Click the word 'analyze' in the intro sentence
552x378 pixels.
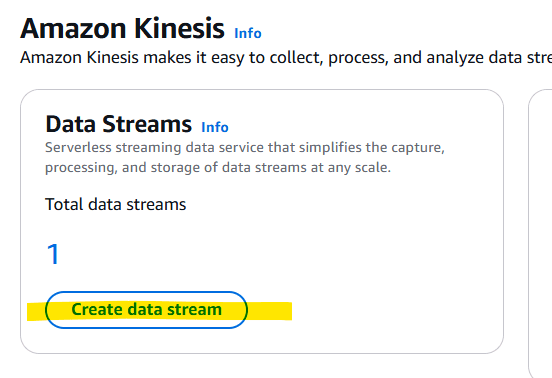click(x=454, y=57)
